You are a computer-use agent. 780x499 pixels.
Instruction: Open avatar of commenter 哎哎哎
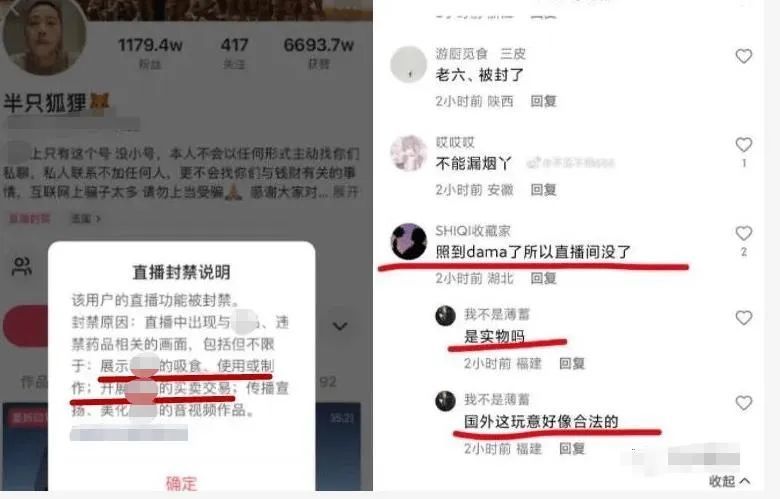coord(408,153)
